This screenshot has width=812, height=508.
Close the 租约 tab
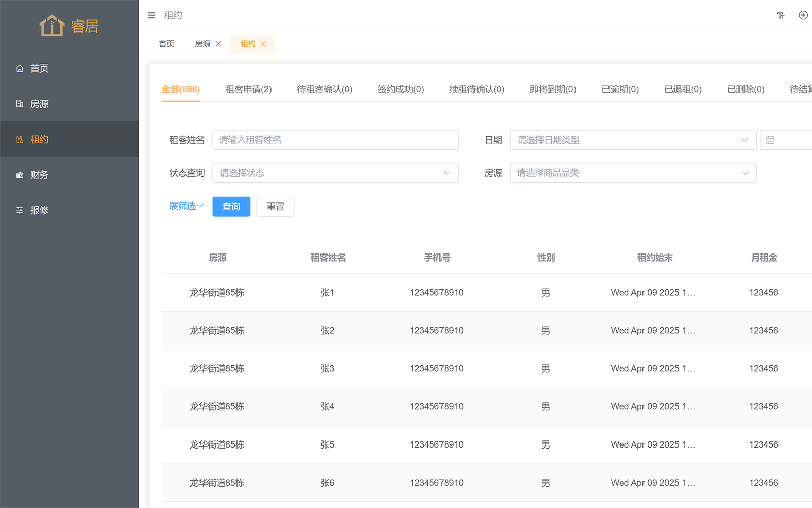click(x=263, y=44)
